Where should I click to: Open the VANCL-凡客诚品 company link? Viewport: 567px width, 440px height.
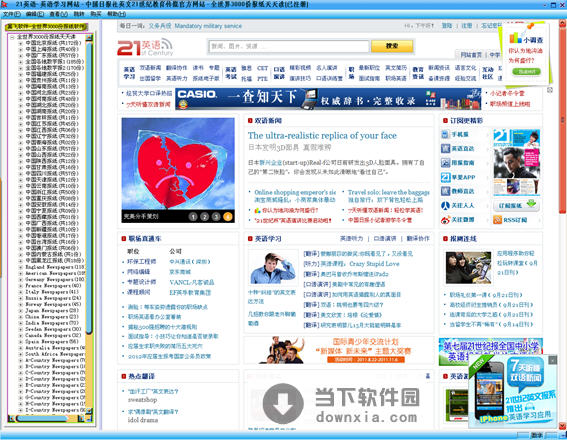point(192,282)
